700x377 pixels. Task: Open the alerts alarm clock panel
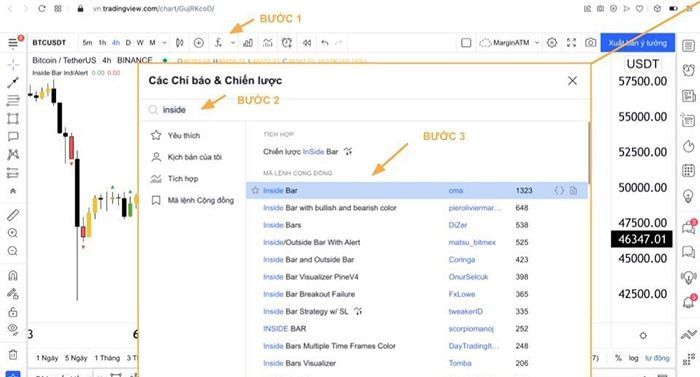click(x=688, y=70)
